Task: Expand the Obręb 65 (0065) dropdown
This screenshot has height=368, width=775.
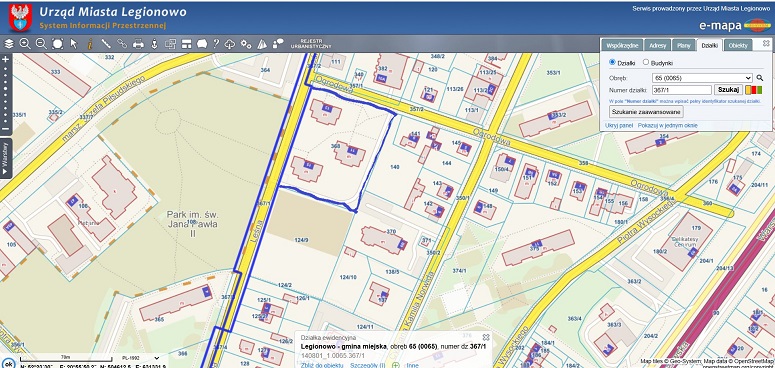Action: pyautogui.click(x=702, y=78)
